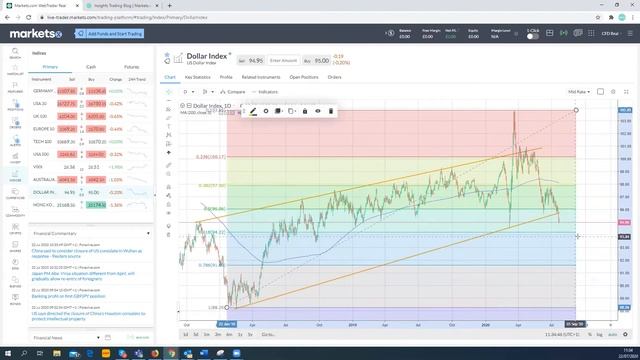Click the Enter Amount field

(283, 60)
